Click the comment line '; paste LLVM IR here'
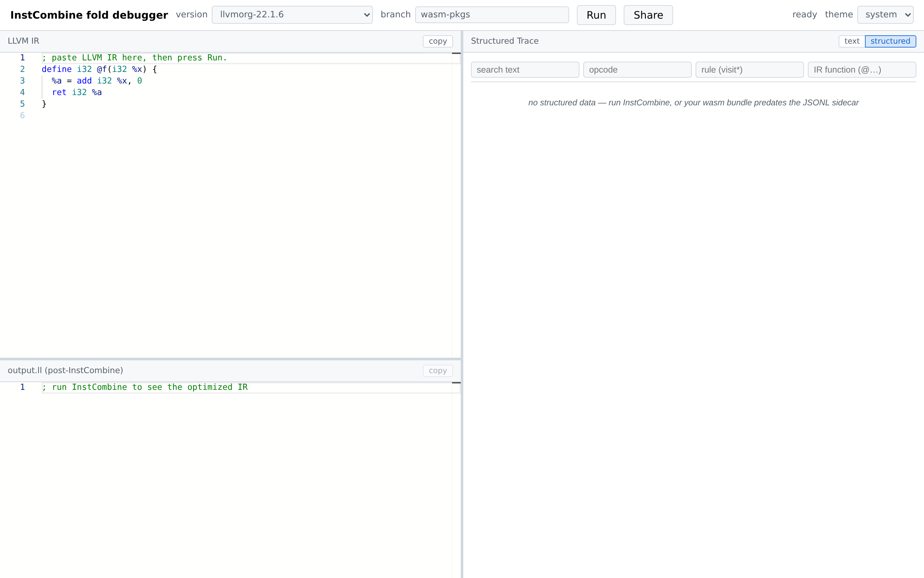 (x=134, y=58)
